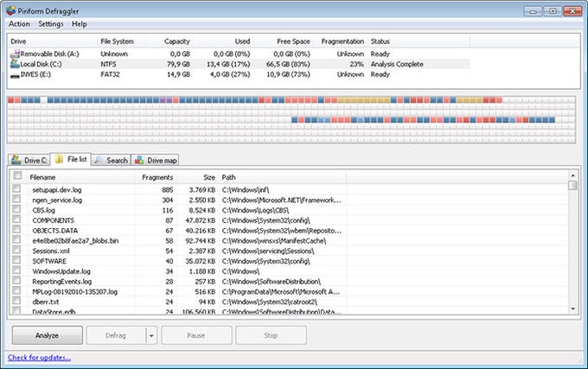Viewport: 588px width, 369px height.
Task: Click the Defrag button
Action: (116, 335)
